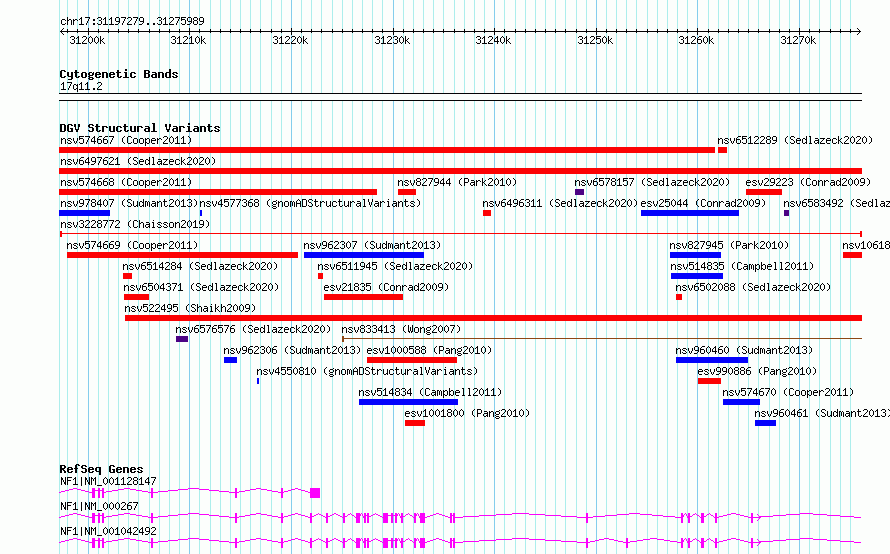Click the nsv3228772 (Chaisson2019) label
Viewport: 890px width, 554px height.
[135, 224]
